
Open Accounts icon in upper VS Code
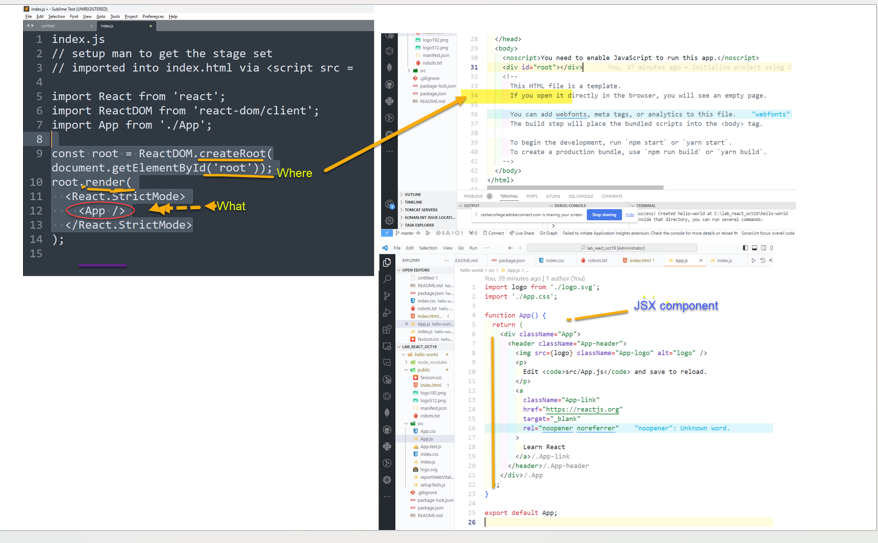pyautogui.click(x=389, y=204)
